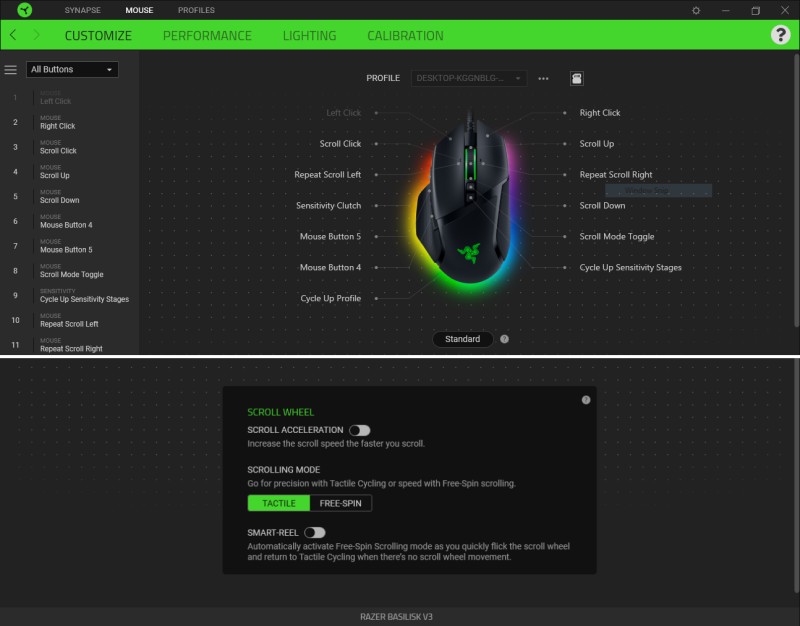Open the All Buttons dropdown
Viewport: 800px width, 626px height.
[72, 69]
